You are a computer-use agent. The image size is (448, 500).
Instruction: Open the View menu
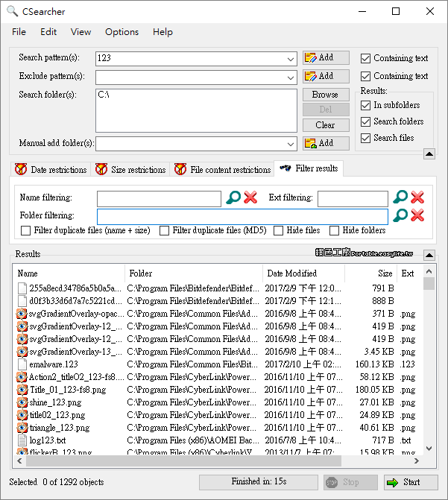click(81, 32)
